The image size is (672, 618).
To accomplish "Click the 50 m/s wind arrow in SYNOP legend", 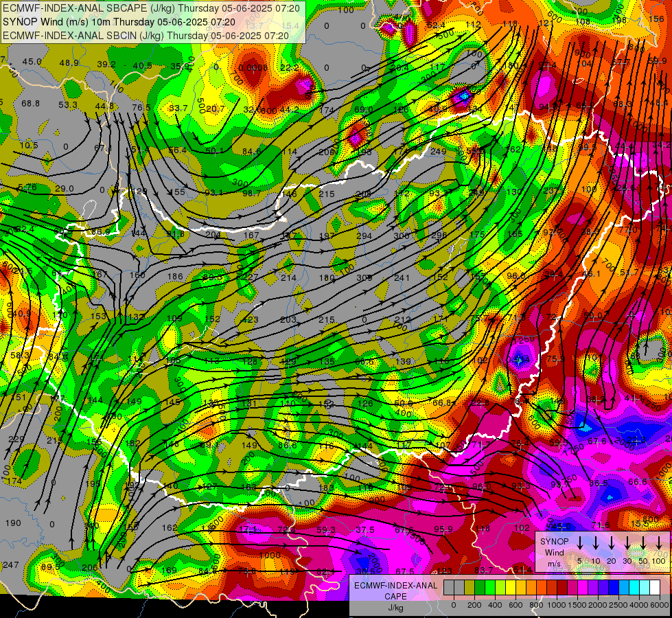I will [643, 542].
